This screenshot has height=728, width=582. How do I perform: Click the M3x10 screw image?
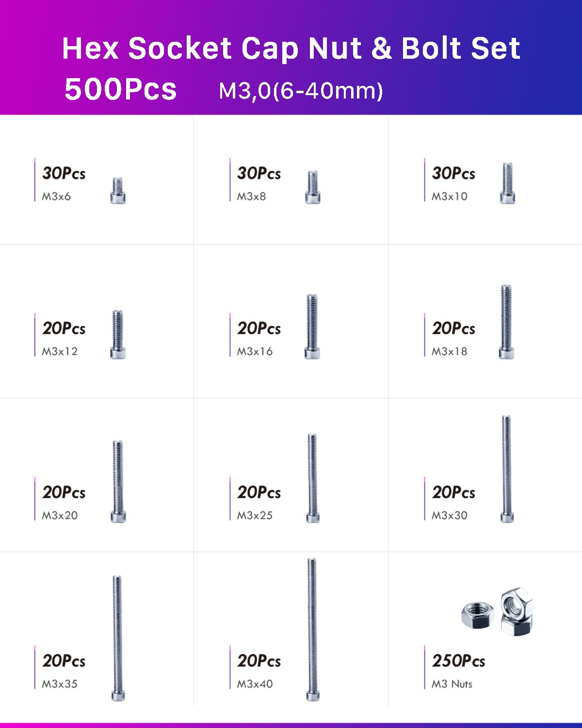507,182
